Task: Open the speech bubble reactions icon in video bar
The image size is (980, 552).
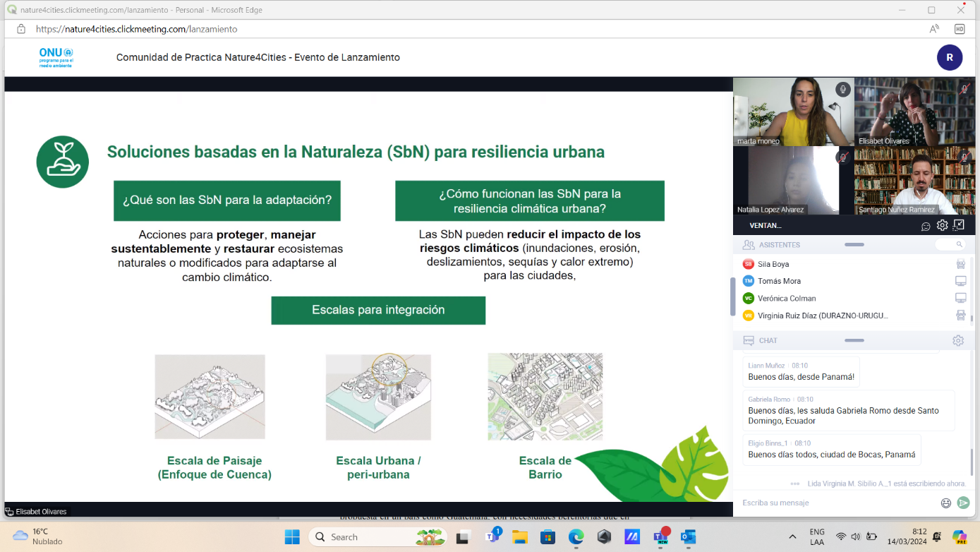Action: (926, 226)
